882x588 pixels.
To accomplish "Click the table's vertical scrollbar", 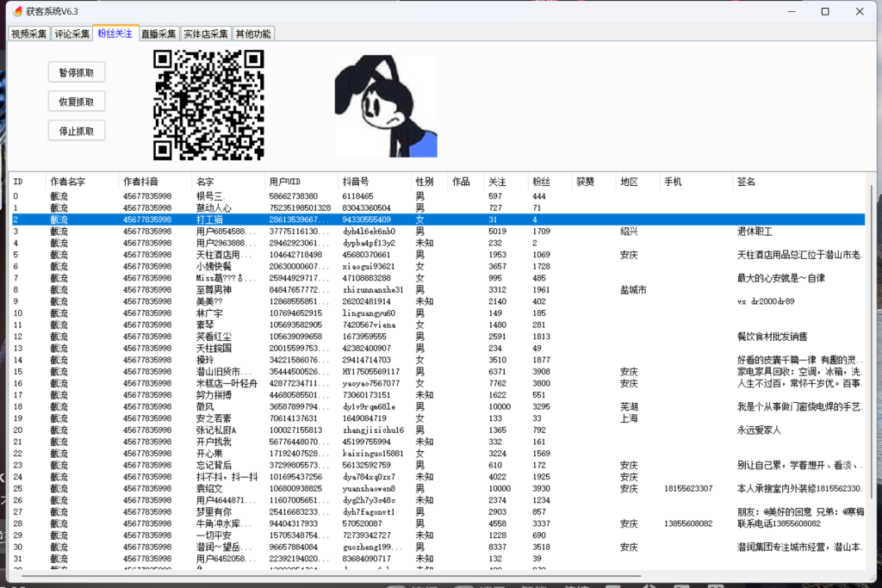I will coord(869,344).
